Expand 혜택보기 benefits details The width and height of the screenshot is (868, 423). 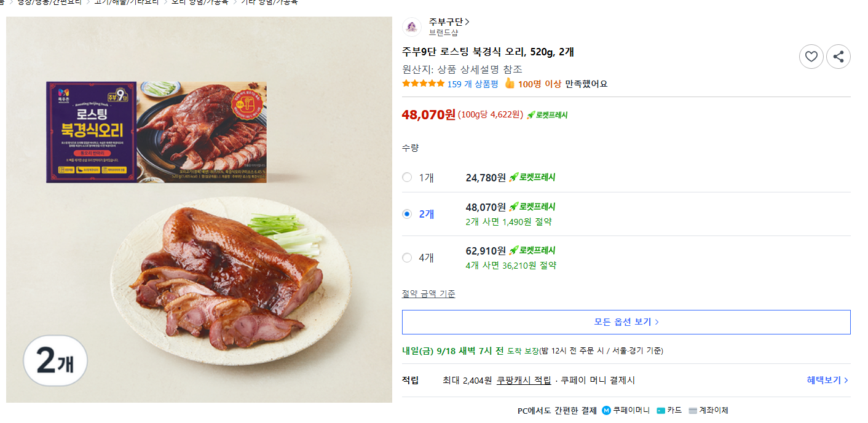pyautogui.click(x=827, y=381)
